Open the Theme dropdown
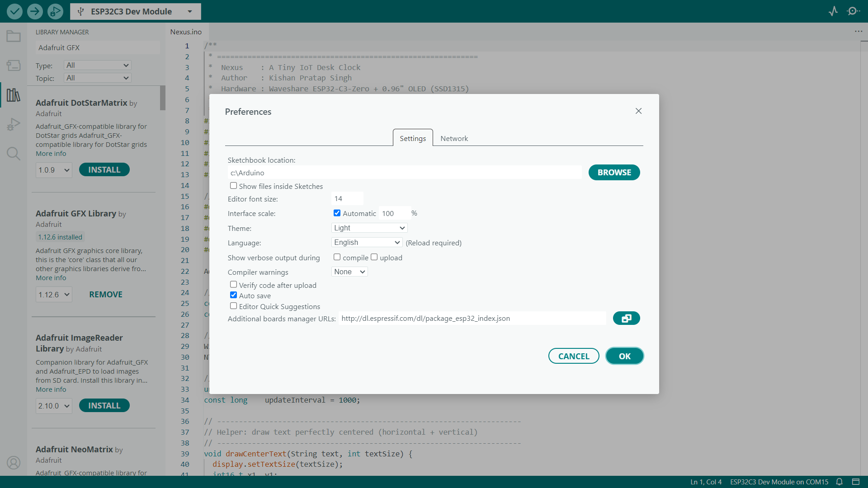 pyautogui.click(x=369, y=228)
